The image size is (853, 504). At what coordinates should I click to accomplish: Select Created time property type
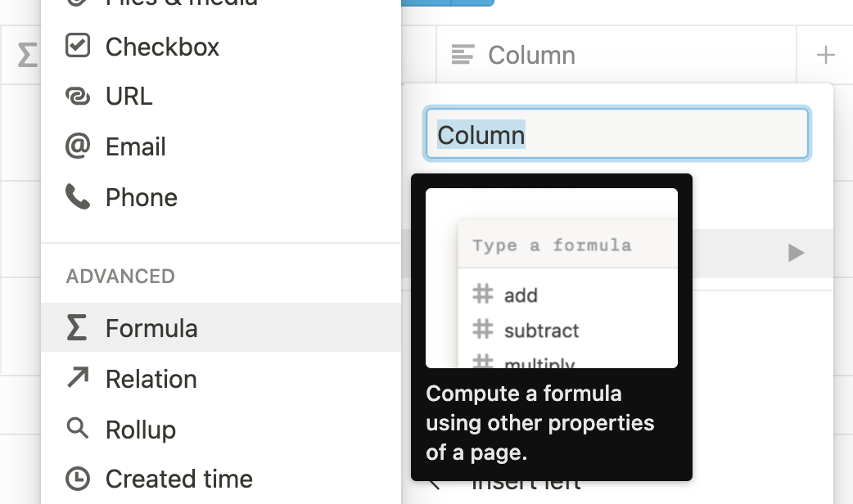(x=178, y=479)
